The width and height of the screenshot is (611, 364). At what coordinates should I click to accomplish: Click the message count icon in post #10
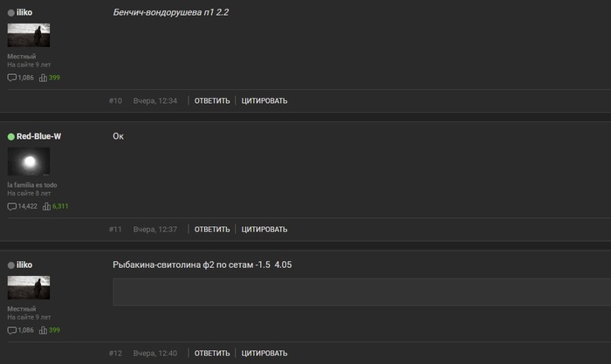(11, 78)
